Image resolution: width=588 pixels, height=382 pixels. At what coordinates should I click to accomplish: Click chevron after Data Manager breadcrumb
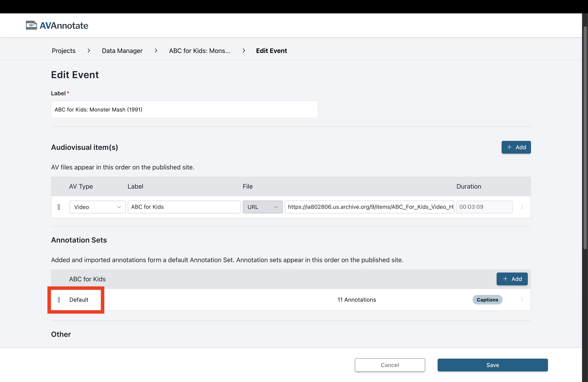point(156,51)
